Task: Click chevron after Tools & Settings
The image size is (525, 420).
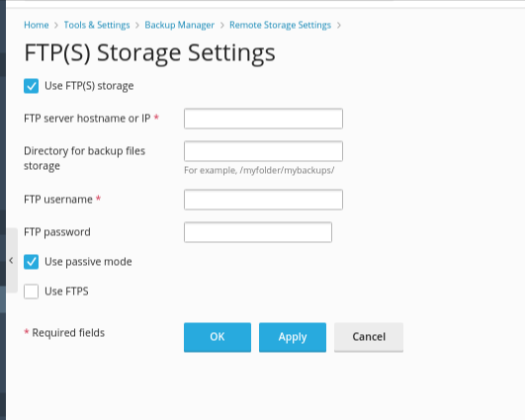Action: 137,26
